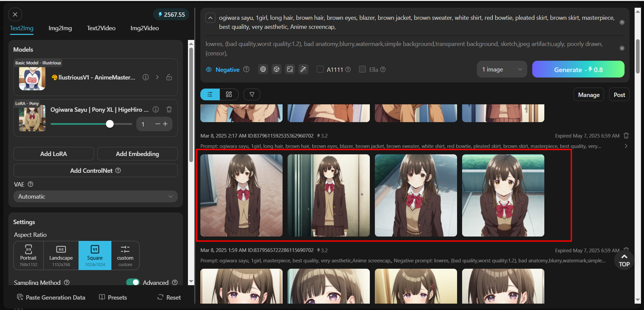Image resolution: width=644 pixels, height=310 pixels.
Task: Click the Negative eye icon
Action: pos(209,69)
